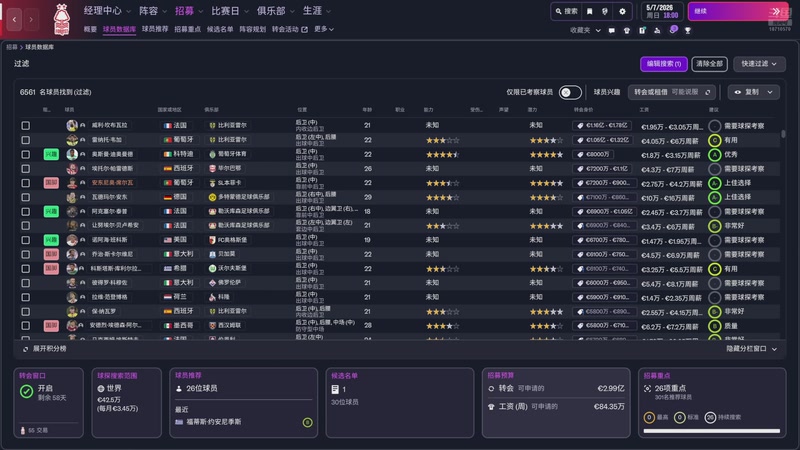Go back with the left arrow button
This screenshot has width=800, height=450.
click(14, 19)
